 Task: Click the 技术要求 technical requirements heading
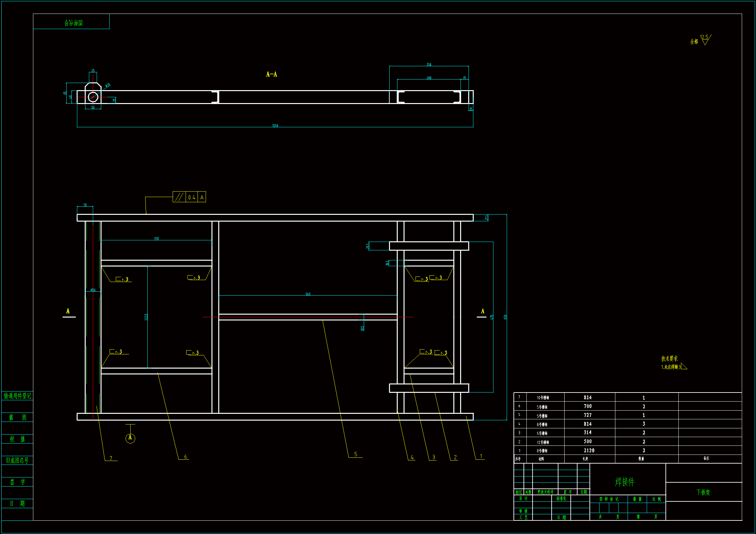coord(669,359)
